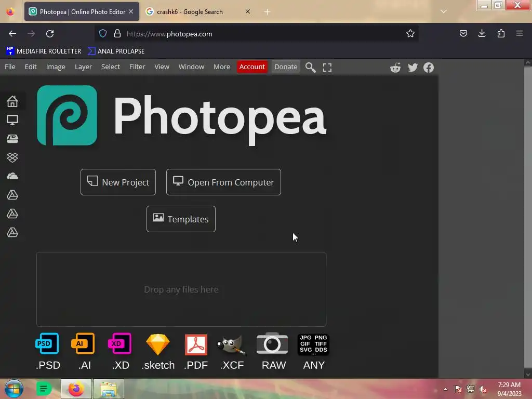Reload the current page
Screen dimensions: 532x399
(x=50, y=34)
